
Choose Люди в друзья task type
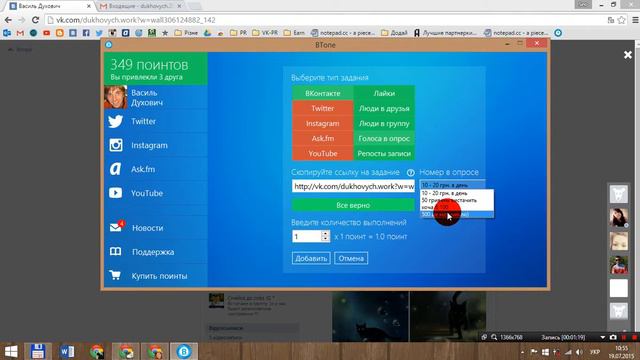[x=384, y=109]
